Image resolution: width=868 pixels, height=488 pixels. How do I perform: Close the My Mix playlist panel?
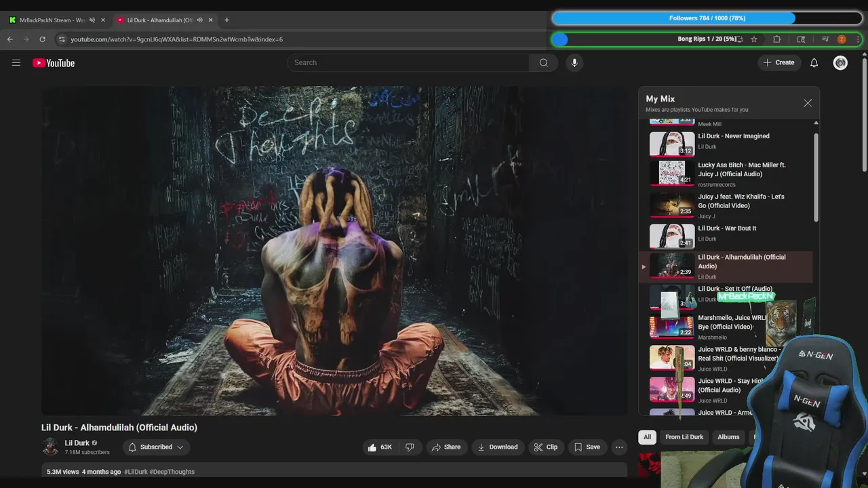click(808, 103)
